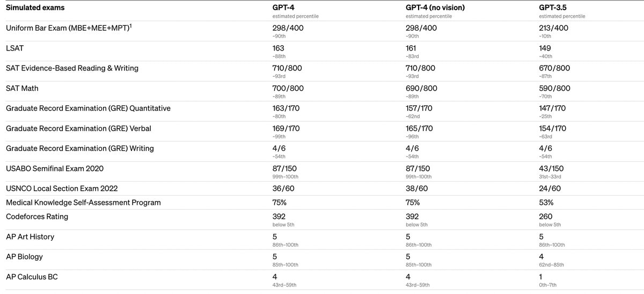
Task: Select the GRE Quantitative row label
Action: pyautogui.click(x=88, y=109)
